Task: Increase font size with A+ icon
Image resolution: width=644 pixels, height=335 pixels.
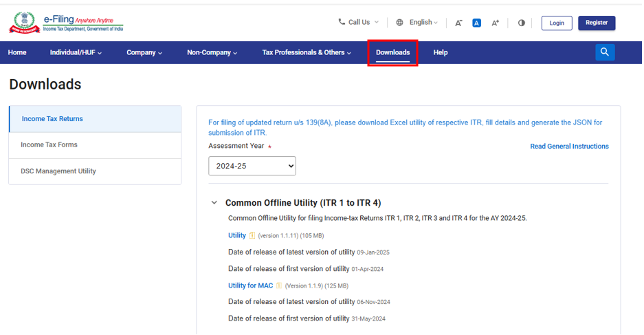Action: pos(495,23)
